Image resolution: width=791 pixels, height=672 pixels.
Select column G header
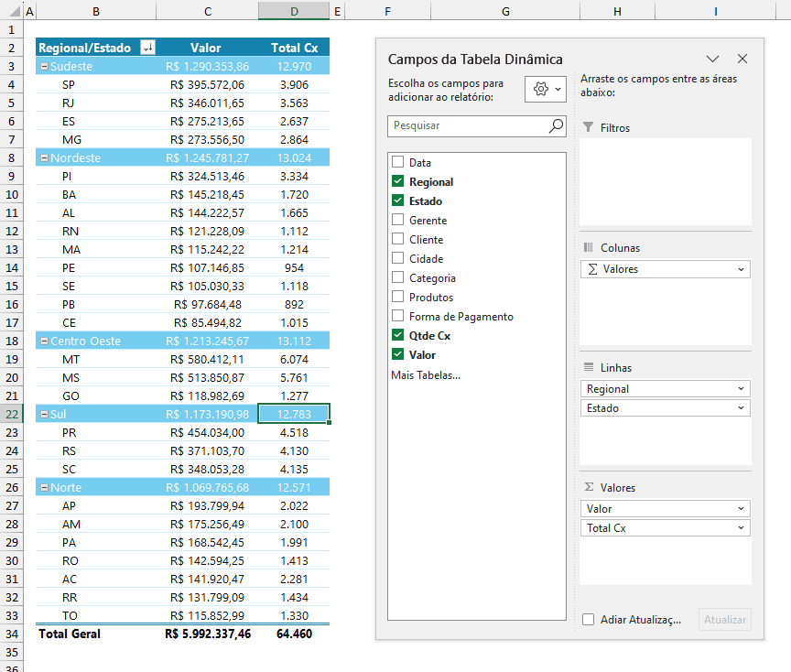505,11
